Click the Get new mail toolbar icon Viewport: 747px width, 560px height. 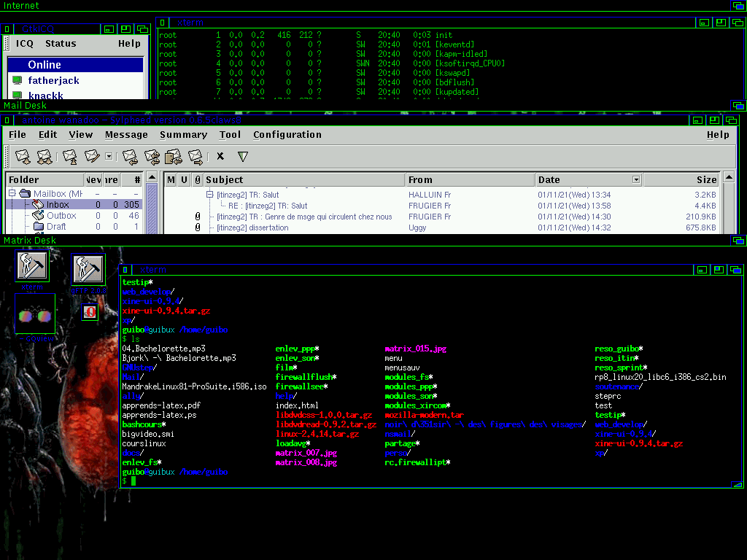[x=23, y=156]
